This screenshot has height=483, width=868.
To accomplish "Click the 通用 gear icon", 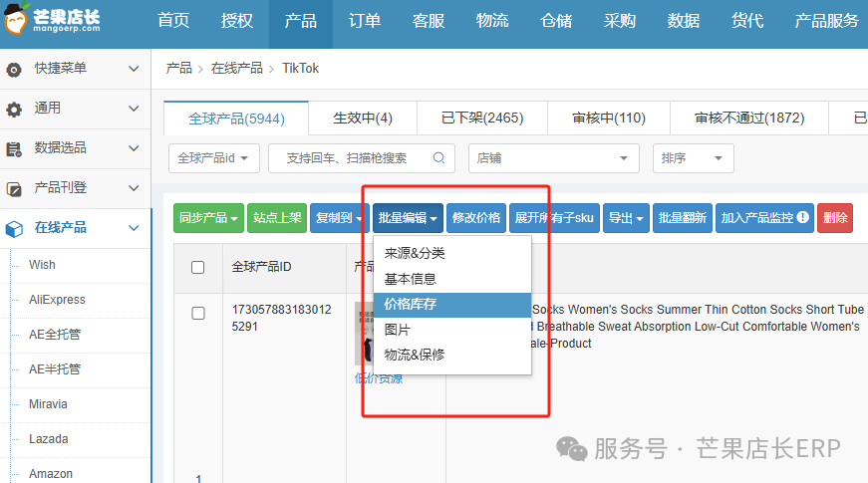I will coord(14,109).
